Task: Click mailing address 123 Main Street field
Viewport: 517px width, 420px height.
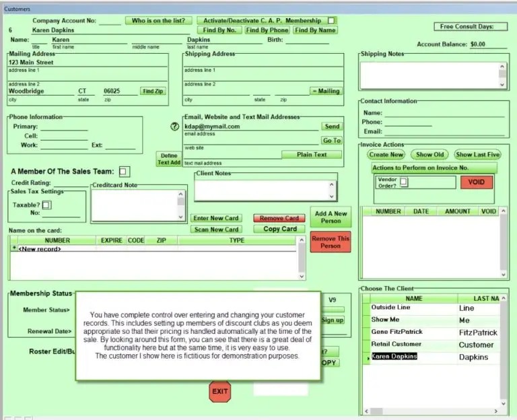Action: pyautogui.click(x=88, y=63)
